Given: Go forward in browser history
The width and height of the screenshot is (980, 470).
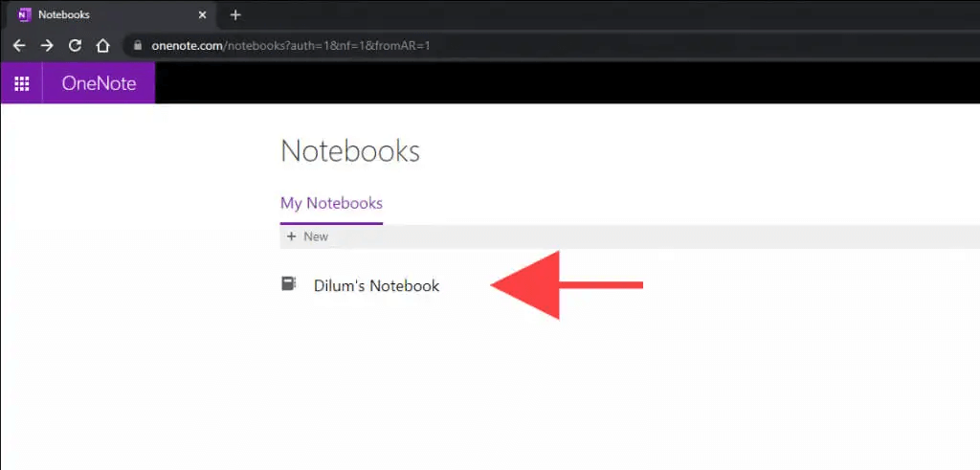Looking at the screenshot, I should click(47, 46).
